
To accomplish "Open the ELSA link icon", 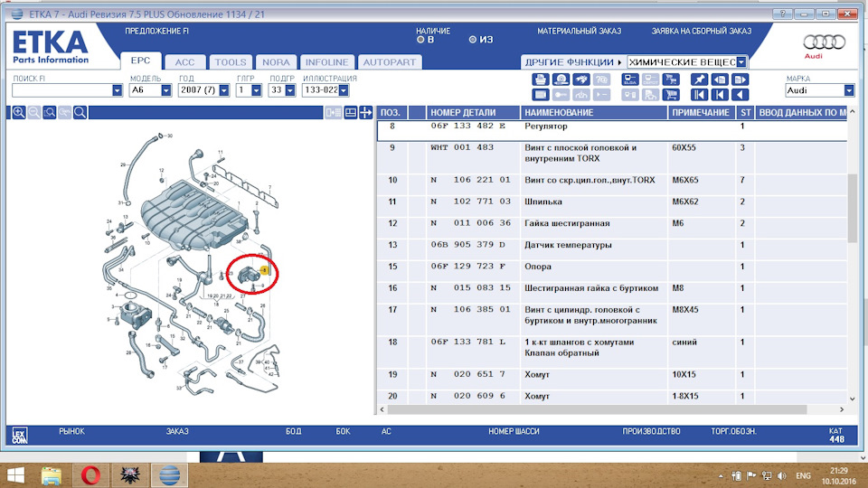I will [x=630, y=80].
